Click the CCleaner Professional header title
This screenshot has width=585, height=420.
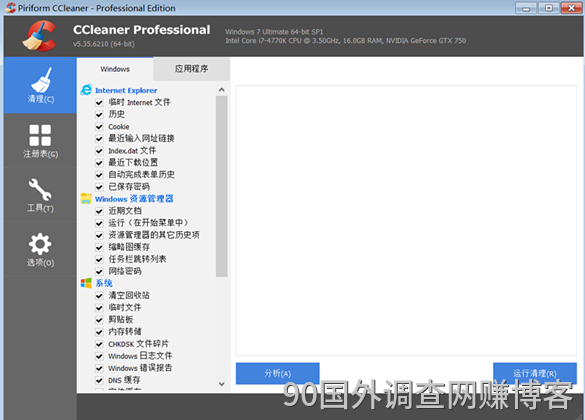pos(142,30)
